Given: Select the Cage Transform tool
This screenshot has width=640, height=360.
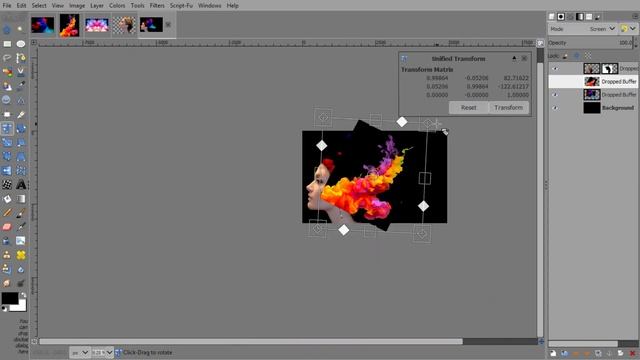Looking at the screenshot, I should click(x=21, y=171).
